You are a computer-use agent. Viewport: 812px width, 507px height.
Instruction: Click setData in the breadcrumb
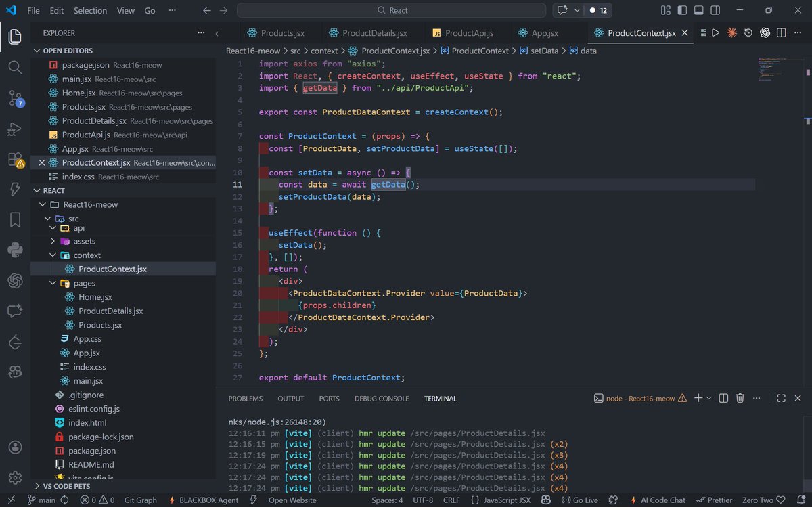pos(544,51)
